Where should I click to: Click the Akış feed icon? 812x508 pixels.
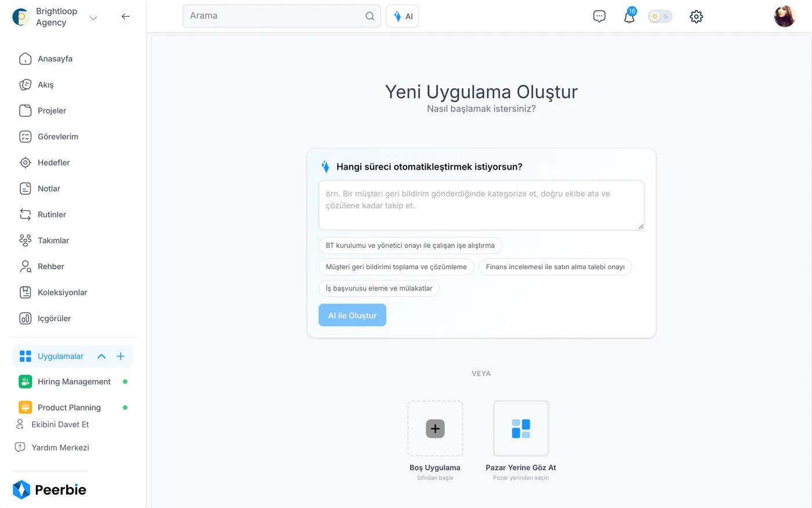tap(26, 85)
